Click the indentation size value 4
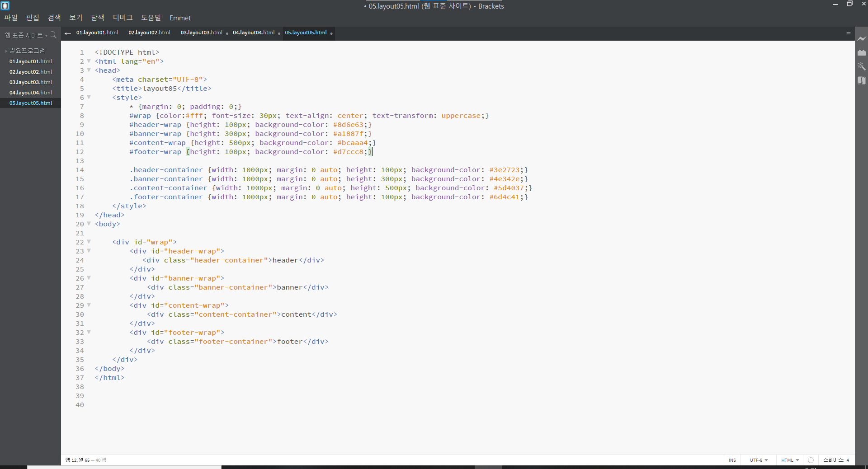This screenshot has height=469, width=868. pos(848,460)
